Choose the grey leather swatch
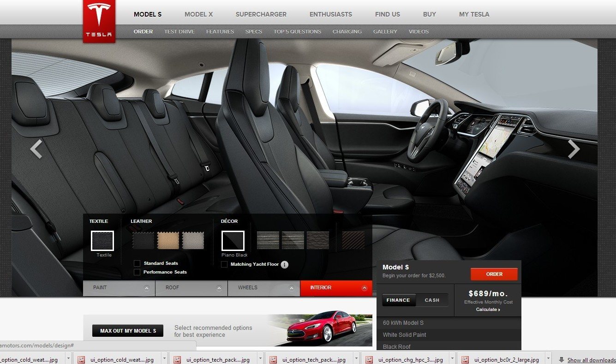This screenshot has width=616, height=364. pos(193,240)
